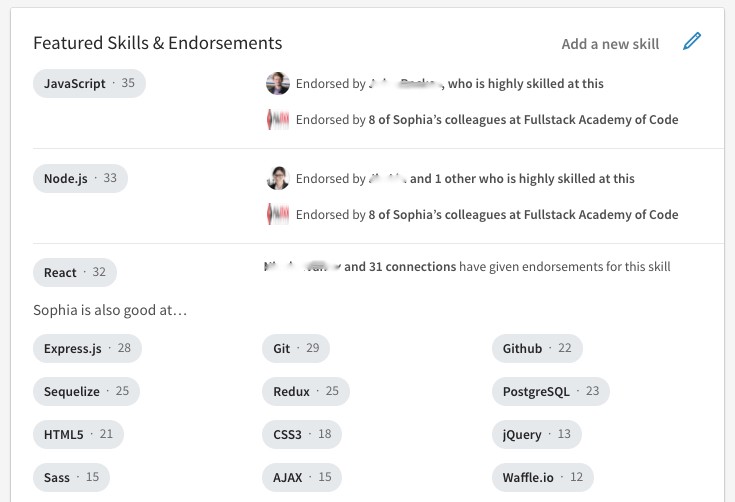Click the JavaScript endorser's profile photo
This screenshot has width=735, height=502.
click(x=278, y=84)
